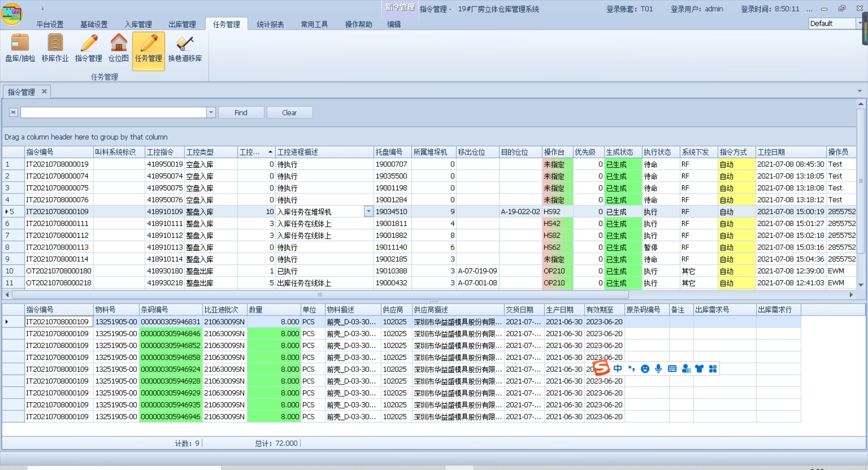Open Sogou soft keyboard icon

coord(672,369)
